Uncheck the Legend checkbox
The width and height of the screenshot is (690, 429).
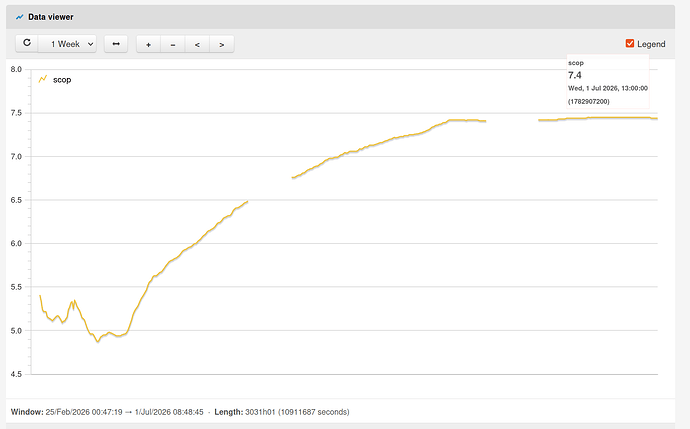[x=630, y=43]
